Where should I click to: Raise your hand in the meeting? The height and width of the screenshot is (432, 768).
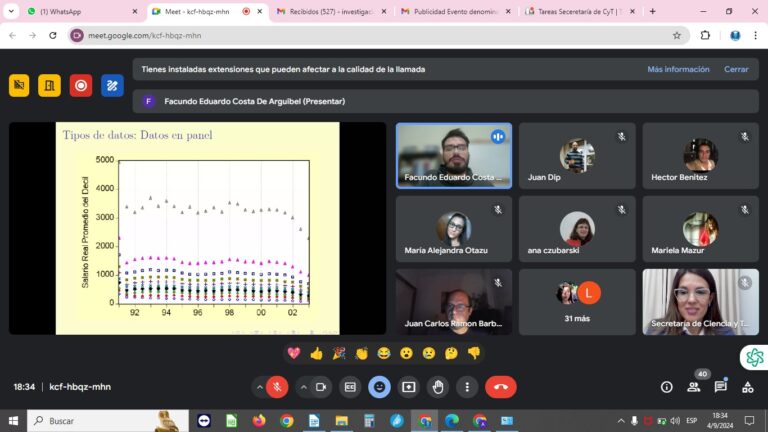[x=437, y=387]
